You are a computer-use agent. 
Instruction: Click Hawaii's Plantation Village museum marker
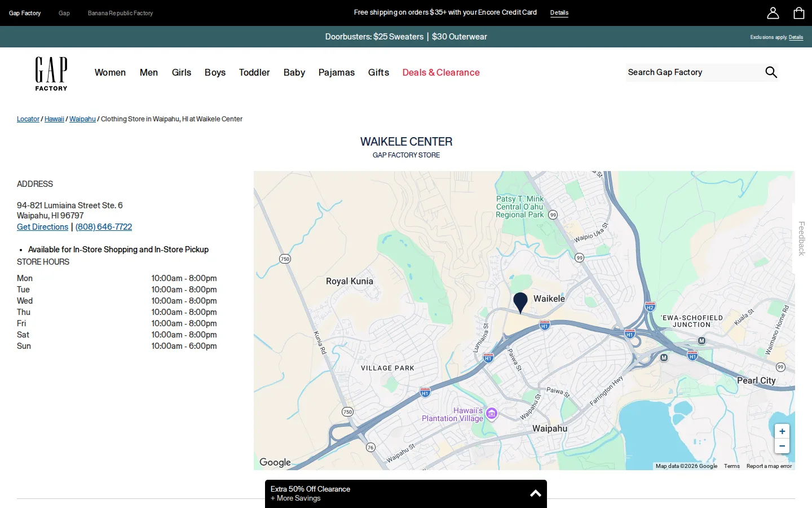[492, 414]
